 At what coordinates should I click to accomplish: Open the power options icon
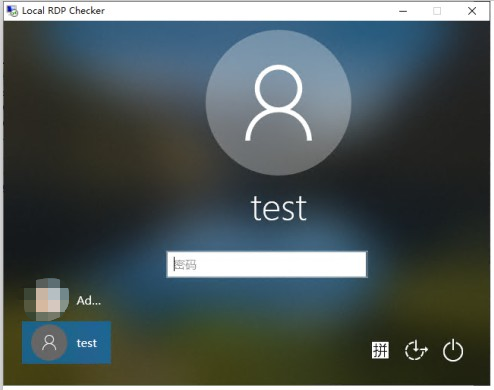pyautogui.click(x=453, y=350)
